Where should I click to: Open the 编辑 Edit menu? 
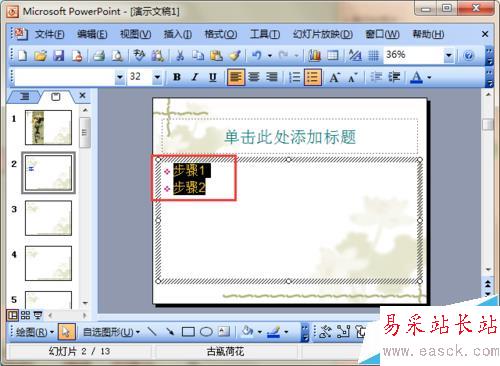tap(92, 34)
